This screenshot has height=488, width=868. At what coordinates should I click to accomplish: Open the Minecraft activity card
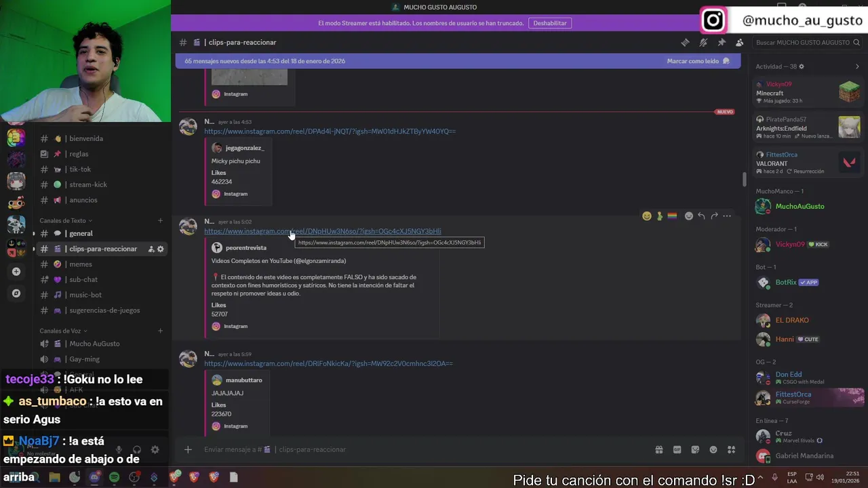808,92
